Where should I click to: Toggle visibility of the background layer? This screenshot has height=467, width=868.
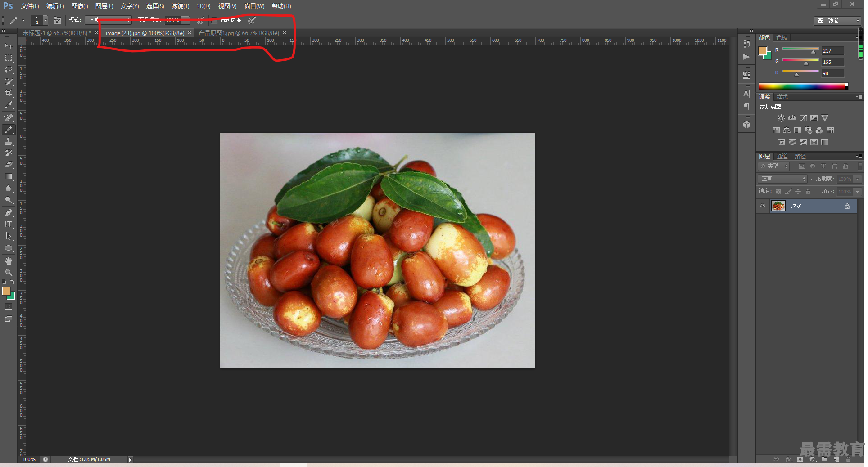[x=763, y=206]
